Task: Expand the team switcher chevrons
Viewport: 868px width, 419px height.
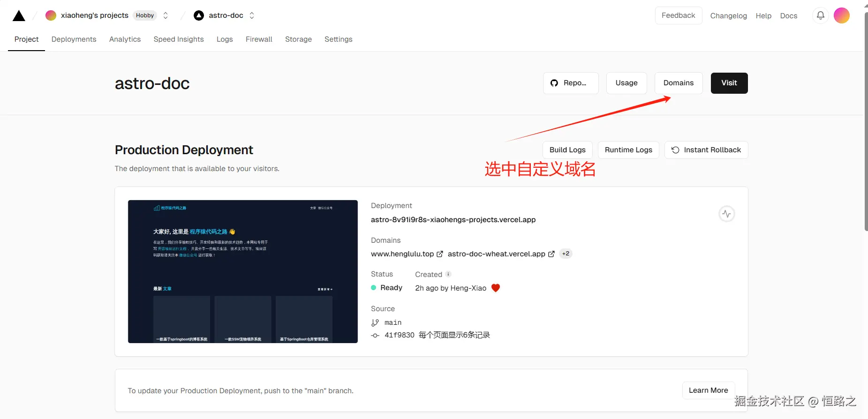Action: pos(166,15)
